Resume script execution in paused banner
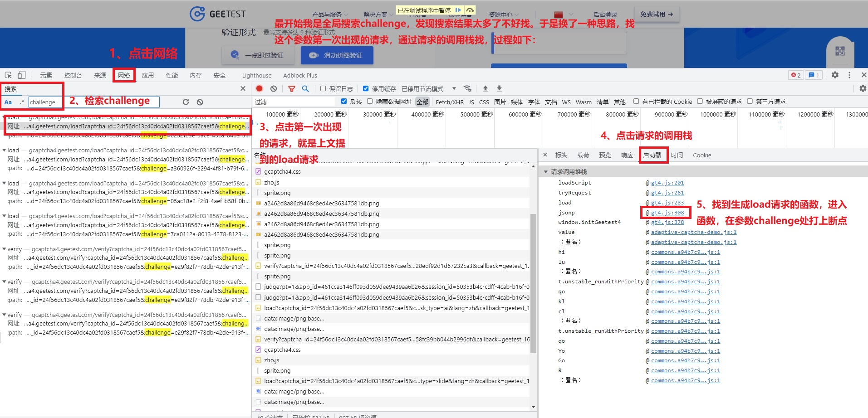This screenshot has width=868, height=418. (459, 10)
